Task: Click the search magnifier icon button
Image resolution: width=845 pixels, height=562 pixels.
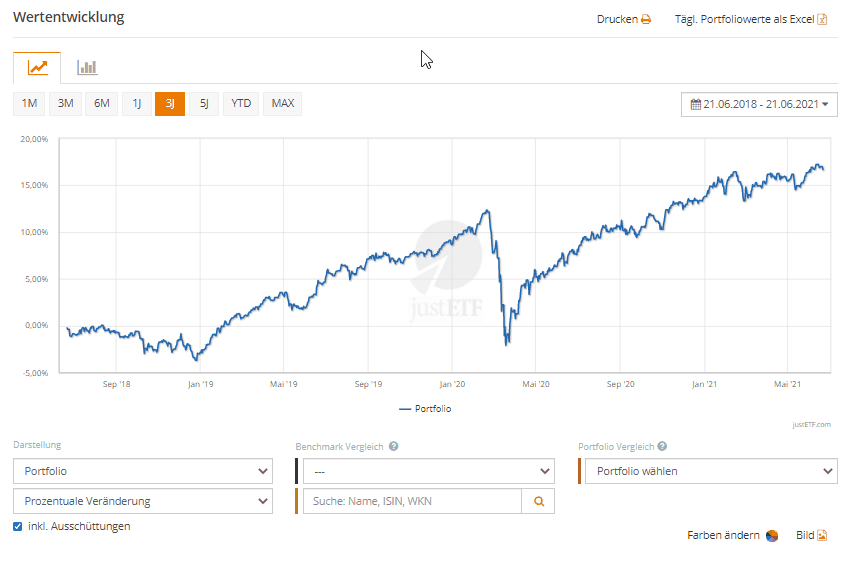Action: pos(538,501)
